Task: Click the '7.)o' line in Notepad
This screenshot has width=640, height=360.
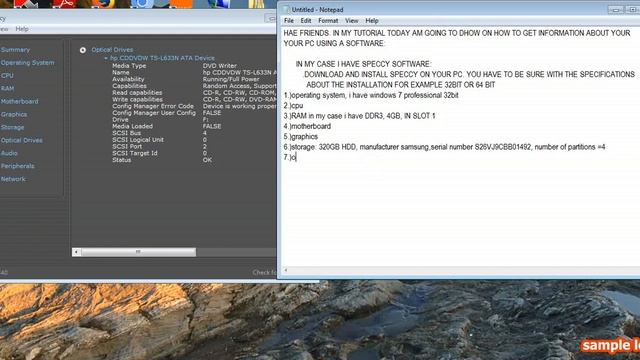Action: coord(290,157)
